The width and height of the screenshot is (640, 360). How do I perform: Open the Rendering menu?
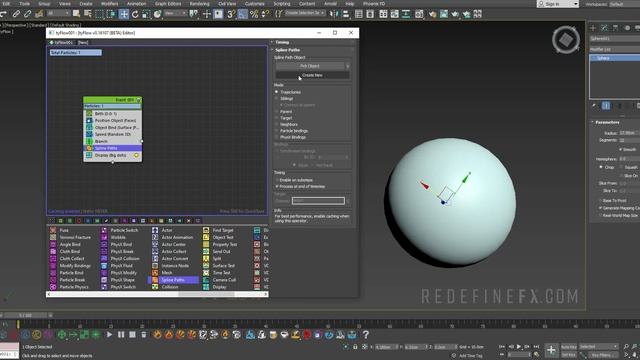(199, 4)
